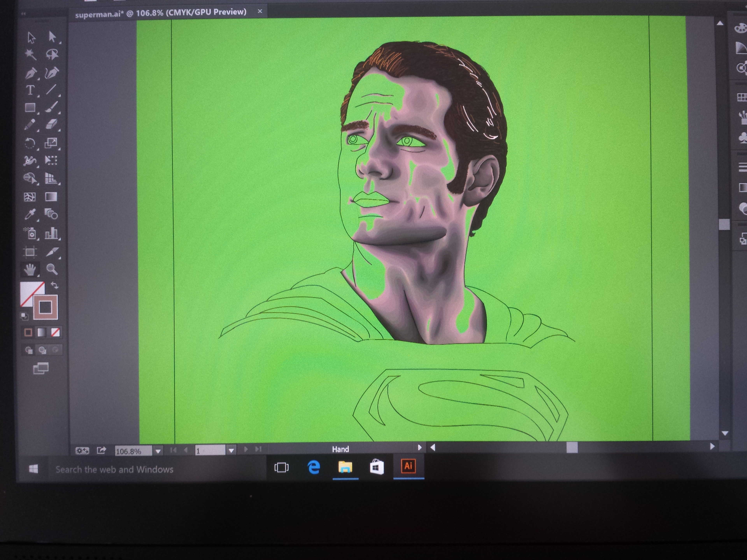Open the Swatches panel icon
This screenshot has height=560, width=747.
pos(742,98)
